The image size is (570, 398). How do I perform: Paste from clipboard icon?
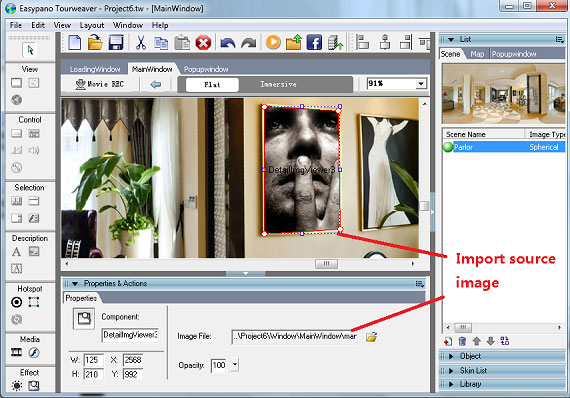(x=182, y=43)
